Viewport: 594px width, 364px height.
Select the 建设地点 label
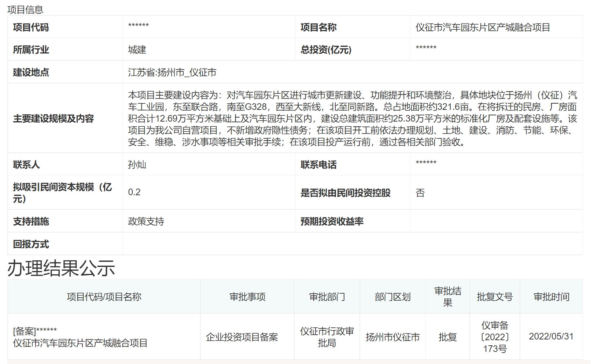(31, 73)
